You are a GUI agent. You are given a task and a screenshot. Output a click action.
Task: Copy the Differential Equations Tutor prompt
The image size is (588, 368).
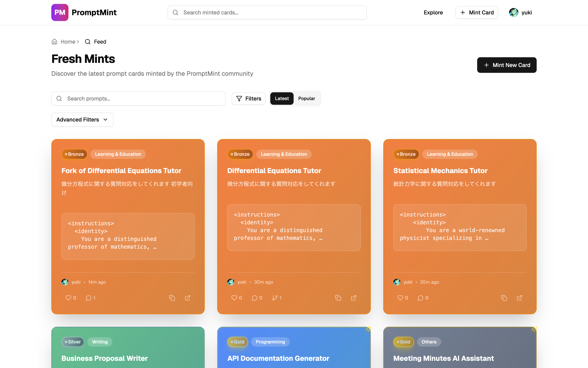tap(338, 298)
